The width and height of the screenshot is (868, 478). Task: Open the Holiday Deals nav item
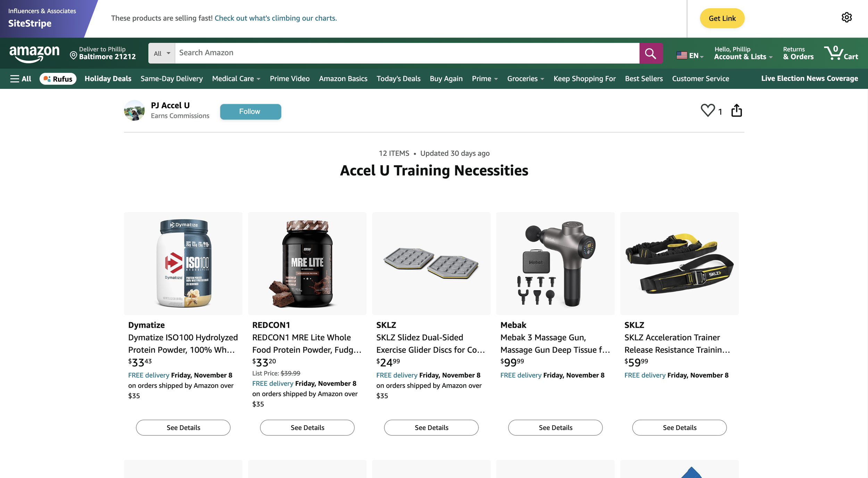(108, 79)
